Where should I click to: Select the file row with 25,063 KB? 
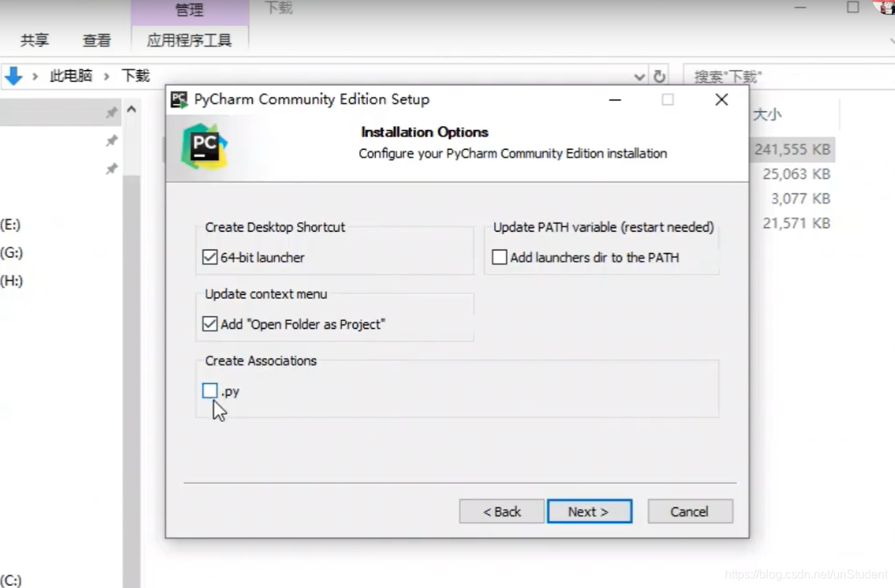(x=796, y=174)
